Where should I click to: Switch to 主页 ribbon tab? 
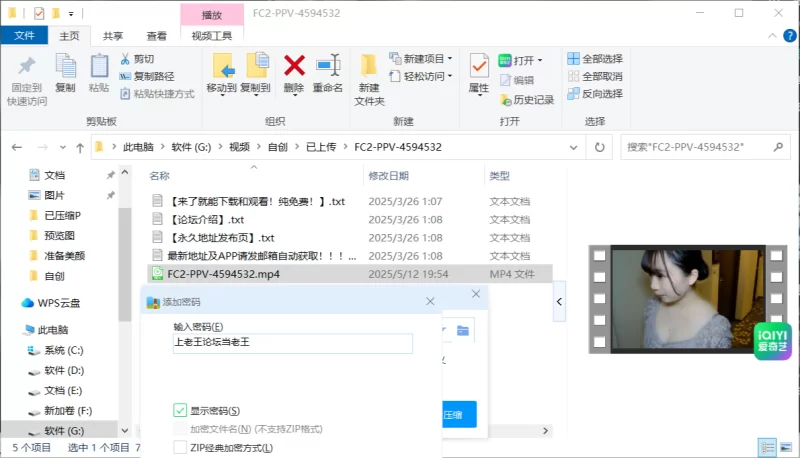69,36
